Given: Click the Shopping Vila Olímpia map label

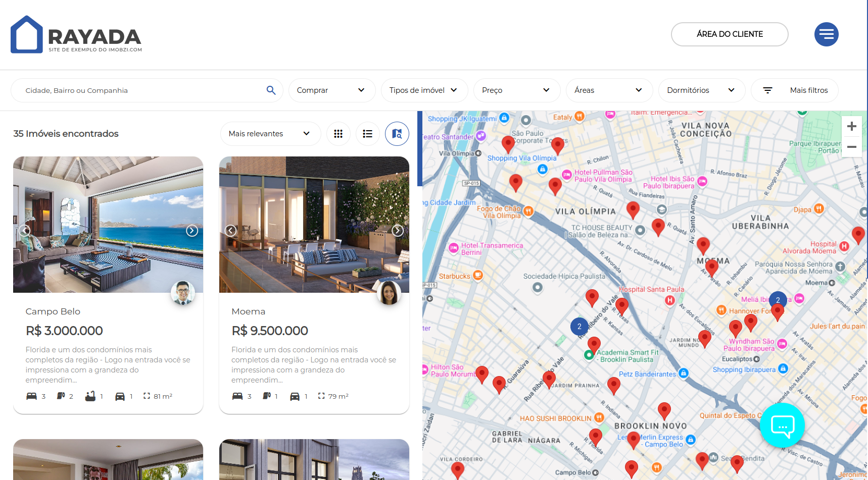Looking at the screenshot, I should coord(522,158).
